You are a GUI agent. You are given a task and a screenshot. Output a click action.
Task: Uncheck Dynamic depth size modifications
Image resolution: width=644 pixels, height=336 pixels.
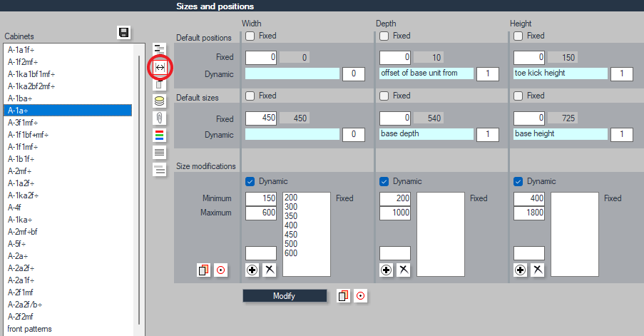click(x=384, y=182)
